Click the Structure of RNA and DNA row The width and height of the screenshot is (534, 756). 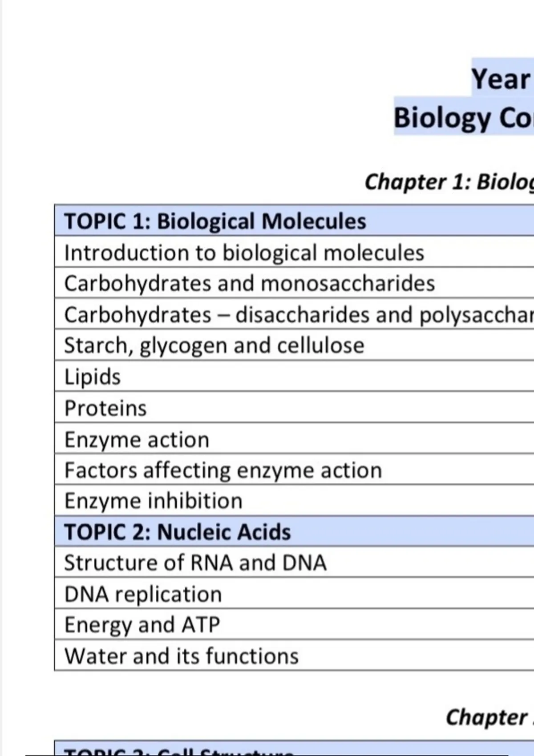point(195,563)
